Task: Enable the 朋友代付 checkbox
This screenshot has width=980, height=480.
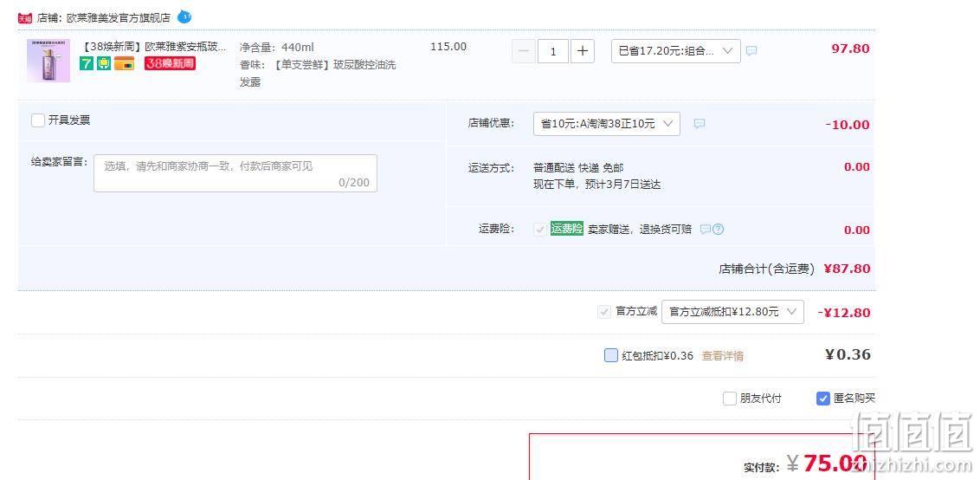Action: pyautogui.click(x=730, y=398)
